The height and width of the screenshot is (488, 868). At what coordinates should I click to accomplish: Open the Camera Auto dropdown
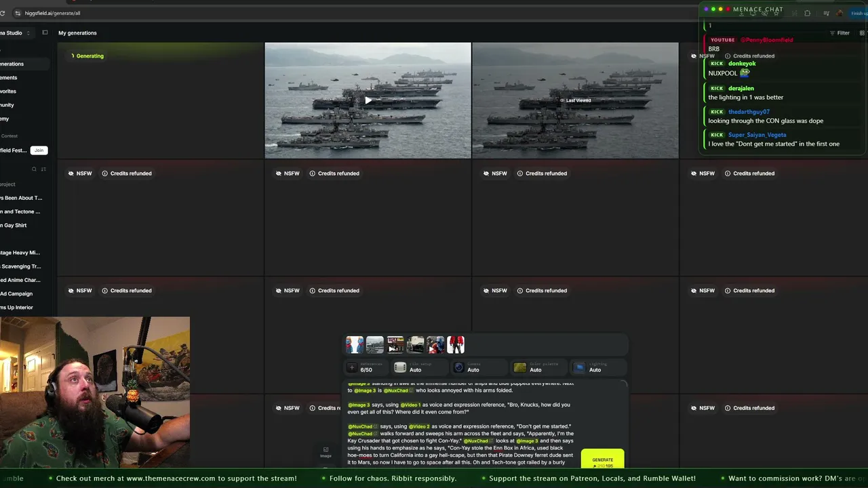click(478, 367)
